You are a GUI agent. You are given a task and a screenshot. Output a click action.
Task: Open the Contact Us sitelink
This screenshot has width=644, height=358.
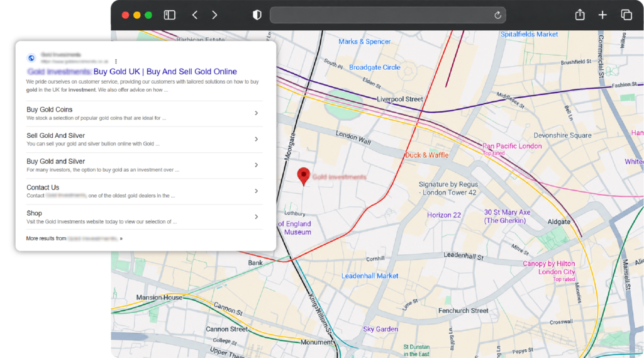(43, 187)
